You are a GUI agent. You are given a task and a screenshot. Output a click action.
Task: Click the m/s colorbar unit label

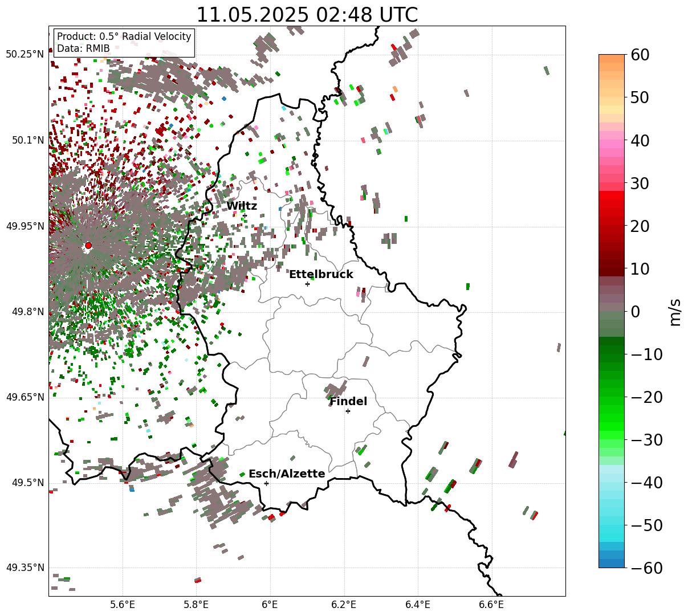(675, 311)
